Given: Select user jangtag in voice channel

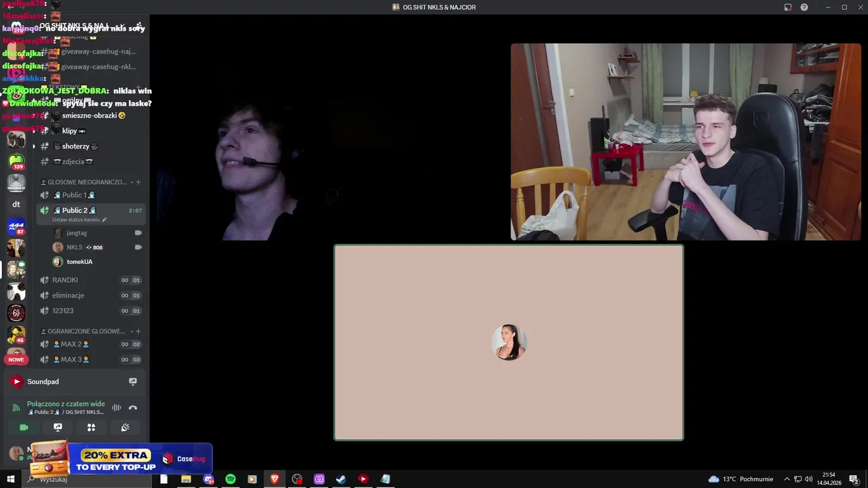Looking at the screenshot, I should 76,233.
